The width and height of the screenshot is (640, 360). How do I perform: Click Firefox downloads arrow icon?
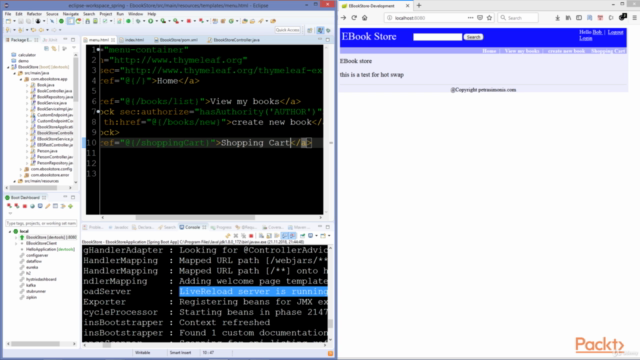[x=558, y=18]
